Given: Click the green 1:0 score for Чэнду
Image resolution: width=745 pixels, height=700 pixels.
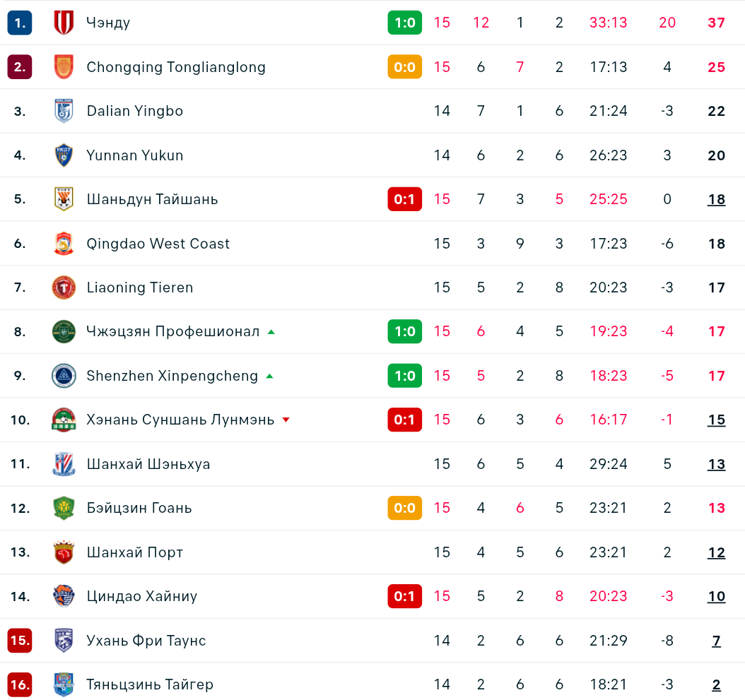Looking at the screenshot, I should click(x=405, y=23).
